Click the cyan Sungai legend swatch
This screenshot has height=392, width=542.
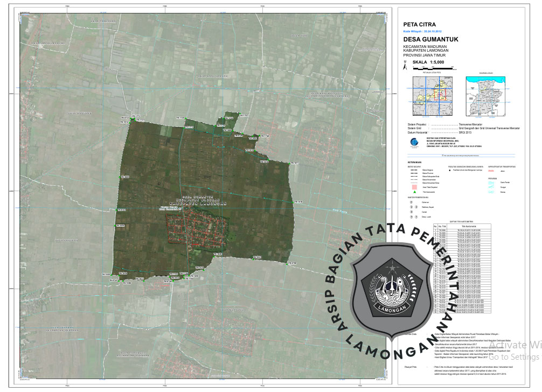pyautogui.click(x=491, y=187)
